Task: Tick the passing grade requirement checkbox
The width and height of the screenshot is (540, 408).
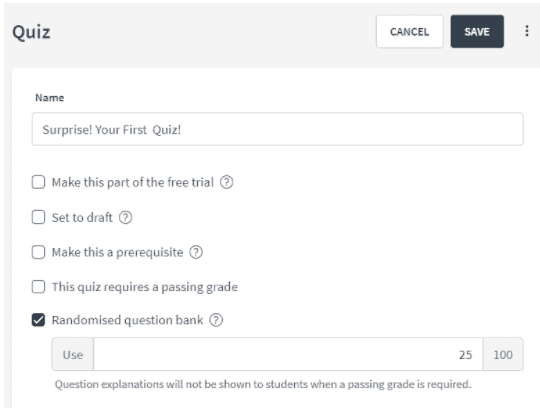Action: 38,286
